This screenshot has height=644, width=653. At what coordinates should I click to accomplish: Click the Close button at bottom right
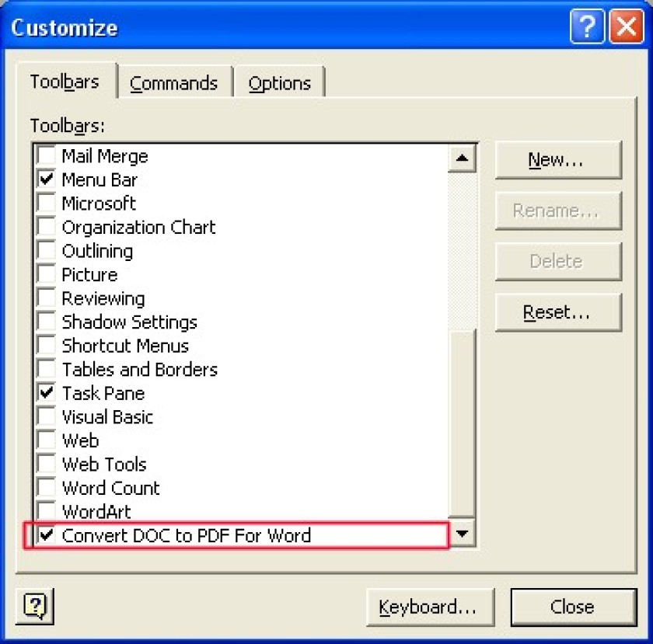(574, 607)
